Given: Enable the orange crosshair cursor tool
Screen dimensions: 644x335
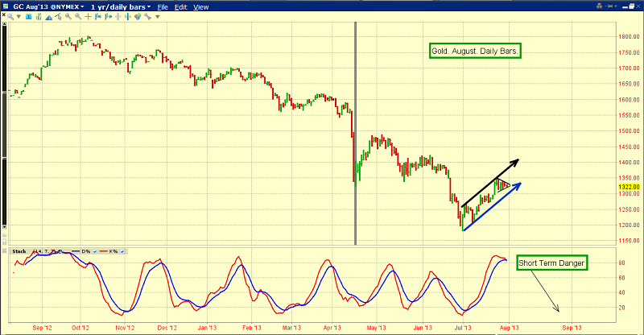Looking at the screenshot, I should pyautogui.click(x=89, y=17).
